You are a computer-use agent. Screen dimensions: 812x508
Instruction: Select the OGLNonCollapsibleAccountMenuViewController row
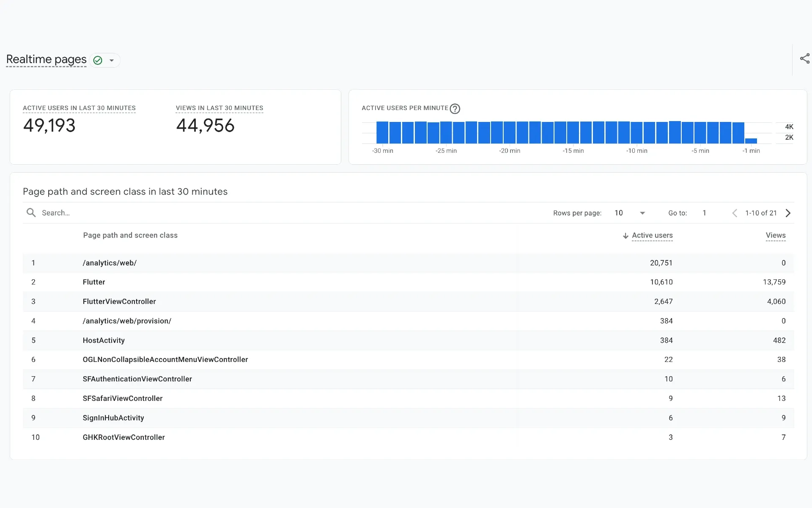[408, 359]
